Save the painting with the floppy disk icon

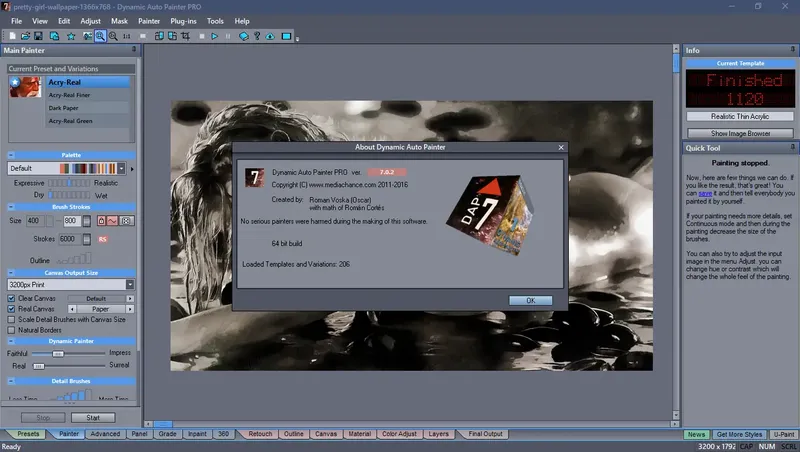[x=38, y=36]
